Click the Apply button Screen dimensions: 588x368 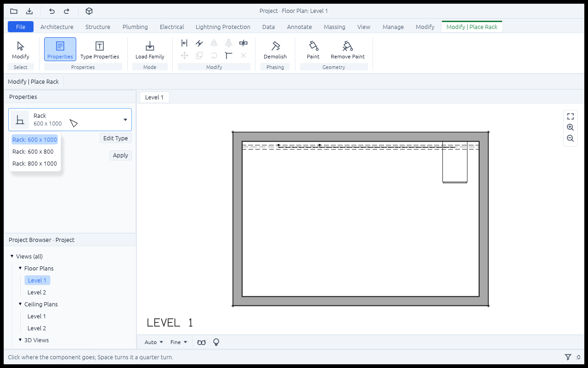pos(120,155)
